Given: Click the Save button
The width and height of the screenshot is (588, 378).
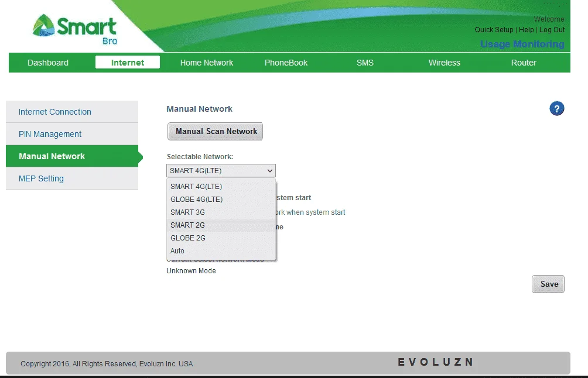Looking at the screenshot, I should [548, 284].
